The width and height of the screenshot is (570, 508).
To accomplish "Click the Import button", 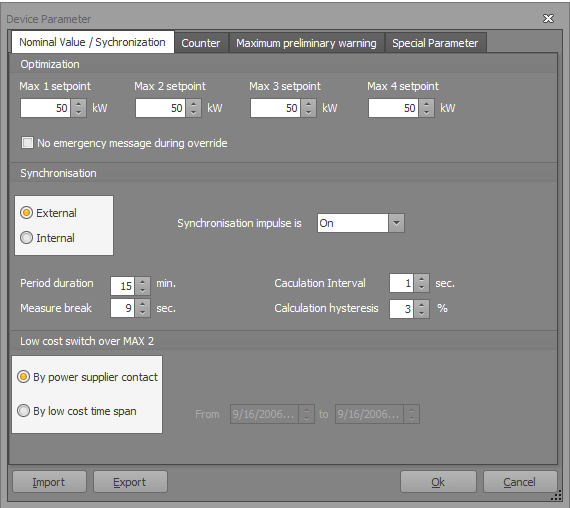I will click(x=49, y=482).
